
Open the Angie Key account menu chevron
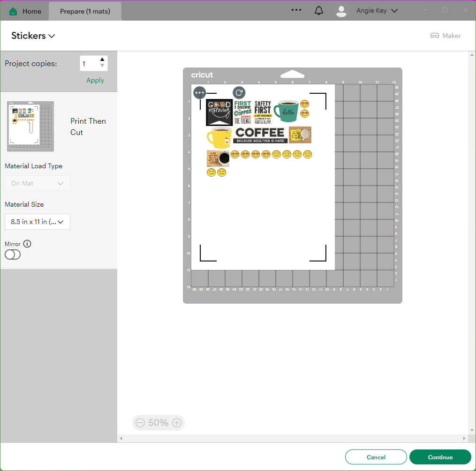(x=394, y=11)
